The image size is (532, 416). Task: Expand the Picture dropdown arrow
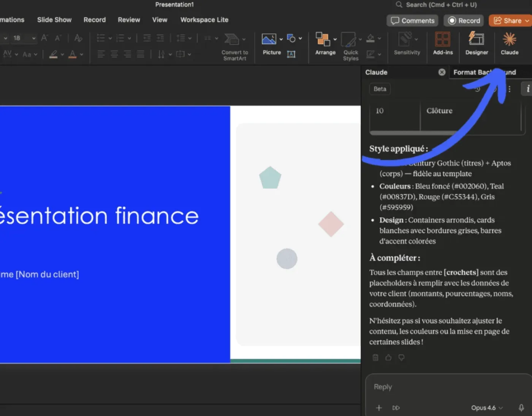[281, 39]
